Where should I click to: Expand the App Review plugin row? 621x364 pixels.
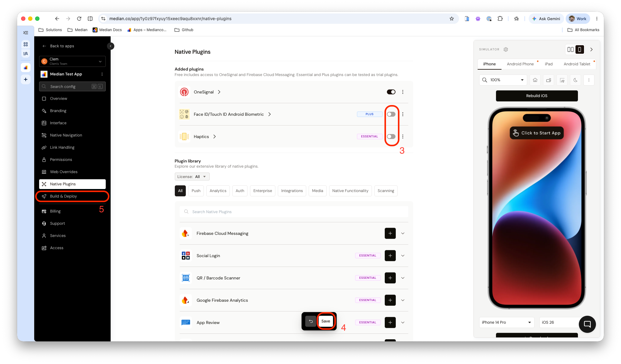point(403,322)
